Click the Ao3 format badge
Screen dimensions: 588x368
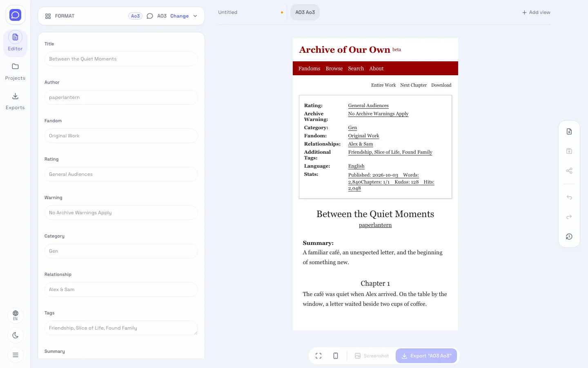135,16
